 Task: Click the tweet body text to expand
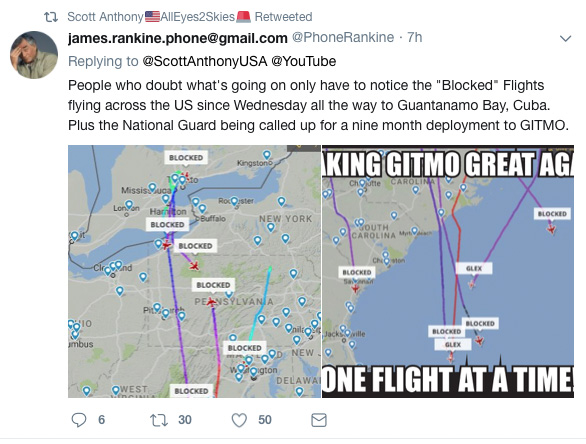tap(318, 105)
